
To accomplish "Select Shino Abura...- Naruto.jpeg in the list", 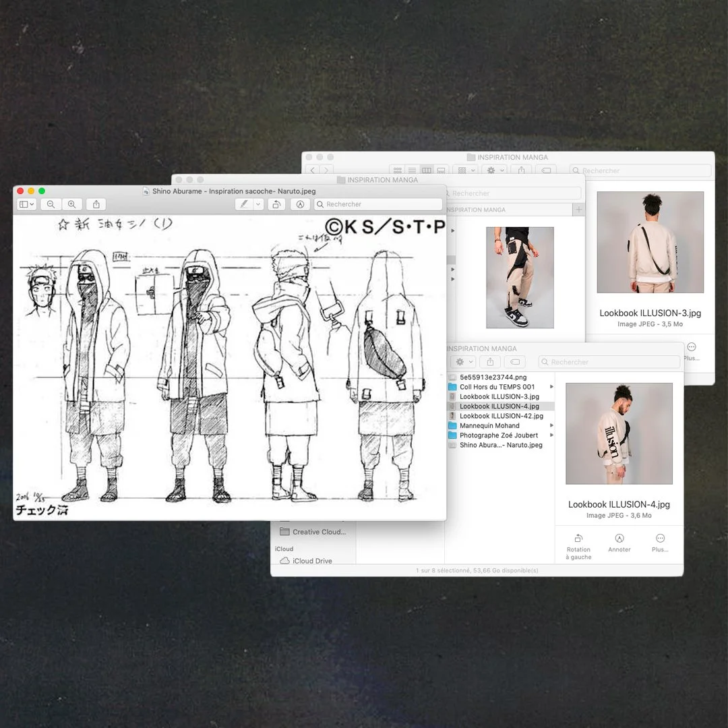I will [500, 445].
